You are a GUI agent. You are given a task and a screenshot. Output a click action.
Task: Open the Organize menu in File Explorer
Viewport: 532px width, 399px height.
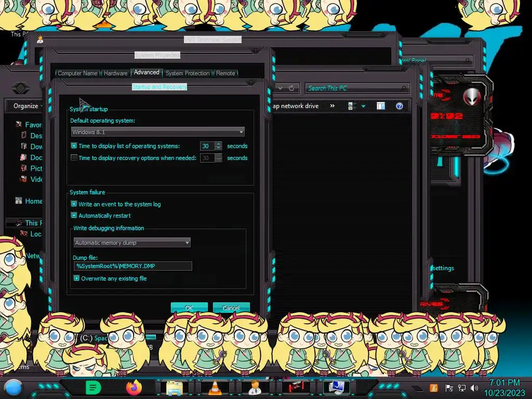(26, 106)
